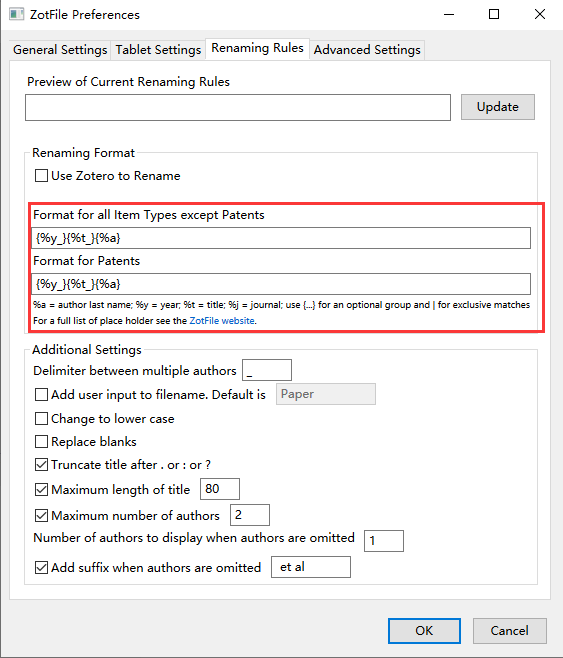Click the Update preview button
The image size is (563, 658).
[498, 107]
